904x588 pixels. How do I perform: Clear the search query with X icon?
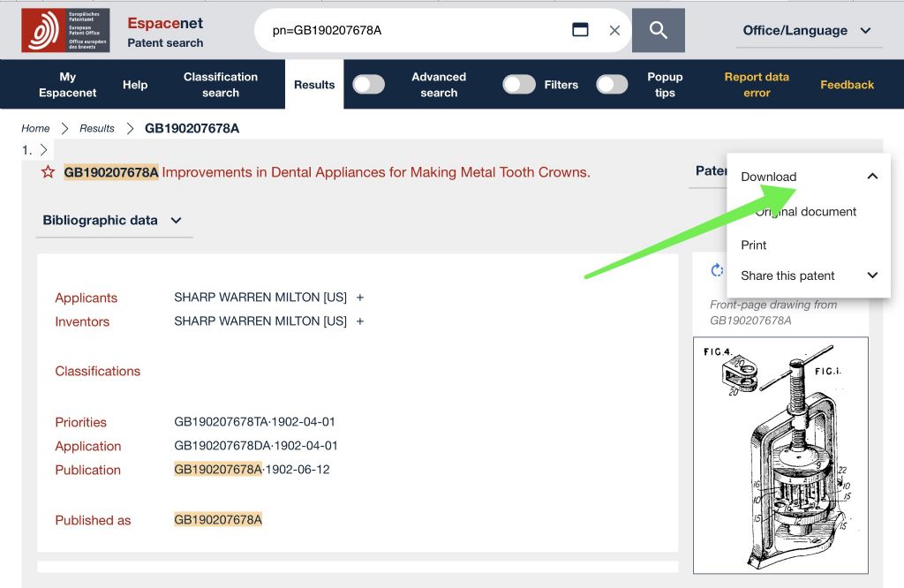(614, 31)
